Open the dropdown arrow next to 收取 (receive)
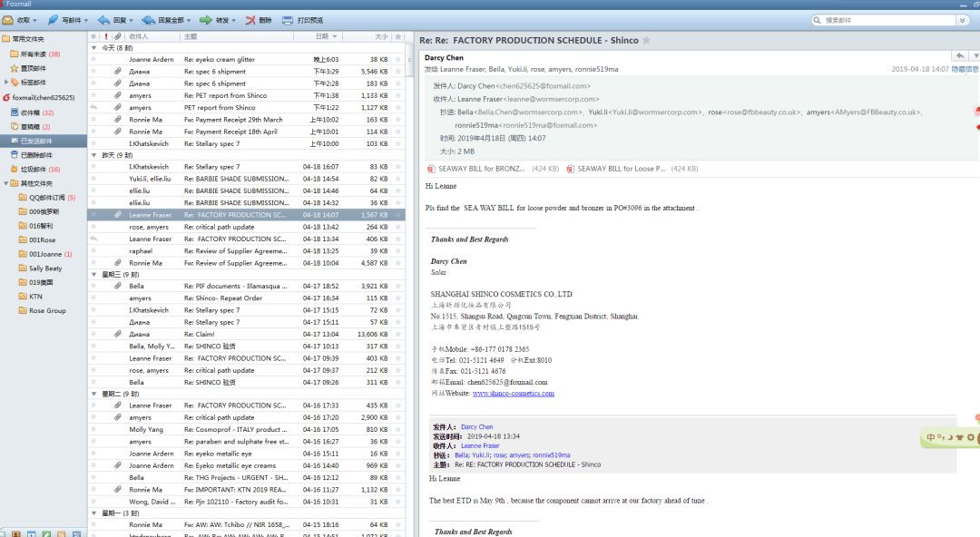980x537 pixels. coord(35,21)
